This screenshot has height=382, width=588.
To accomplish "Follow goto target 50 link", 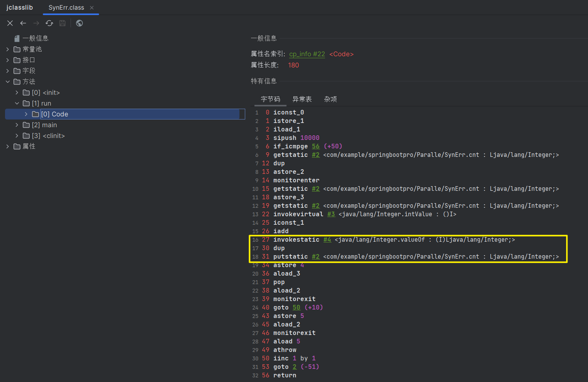I will click(296, 307).
